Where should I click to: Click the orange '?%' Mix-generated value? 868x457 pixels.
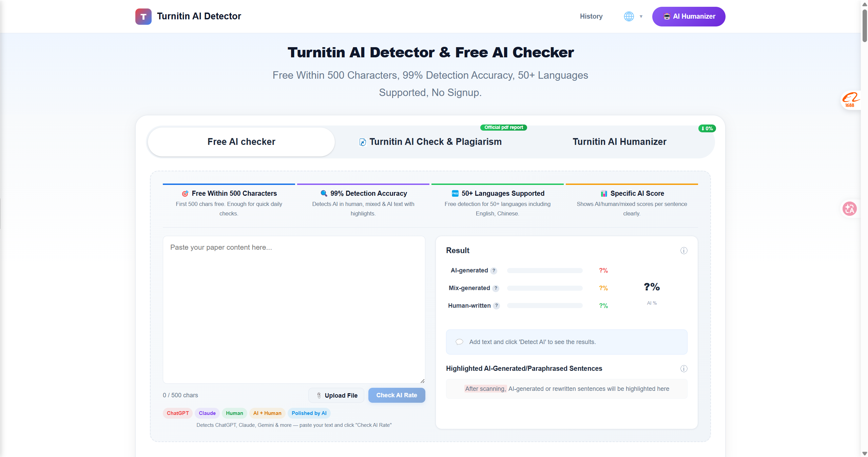603,288
